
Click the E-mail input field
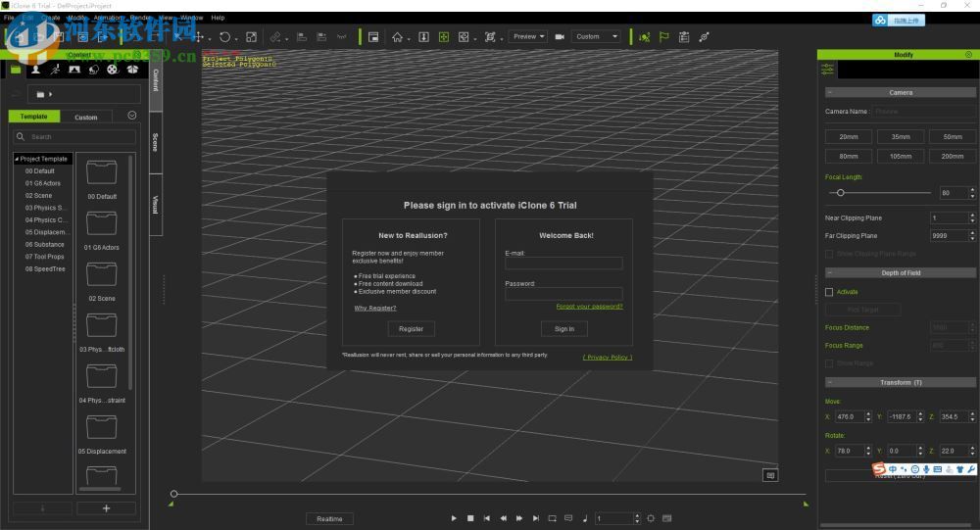point(563,264)
